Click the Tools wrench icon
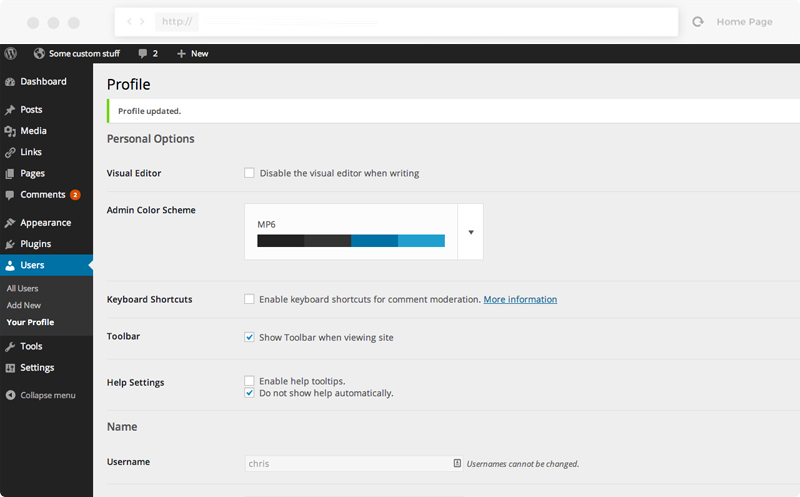Screen dimensions: 800x497 click(10, 346)
